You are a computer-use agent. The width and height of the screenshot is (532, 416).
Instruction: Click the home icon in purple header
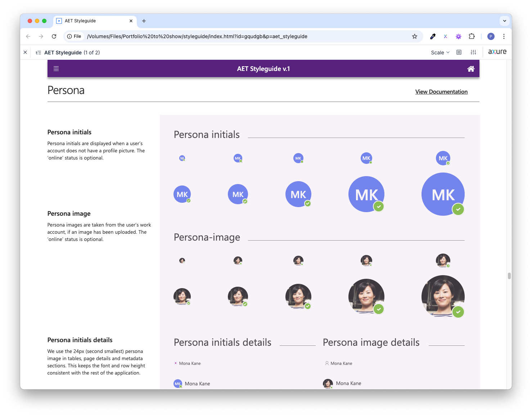pos(471,69)
